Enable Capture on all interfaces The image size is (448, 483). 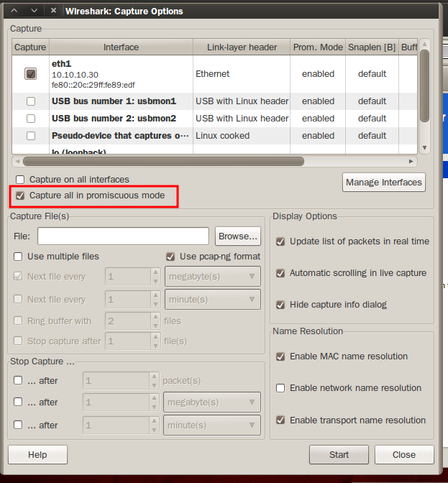click(x=20, y=179)
